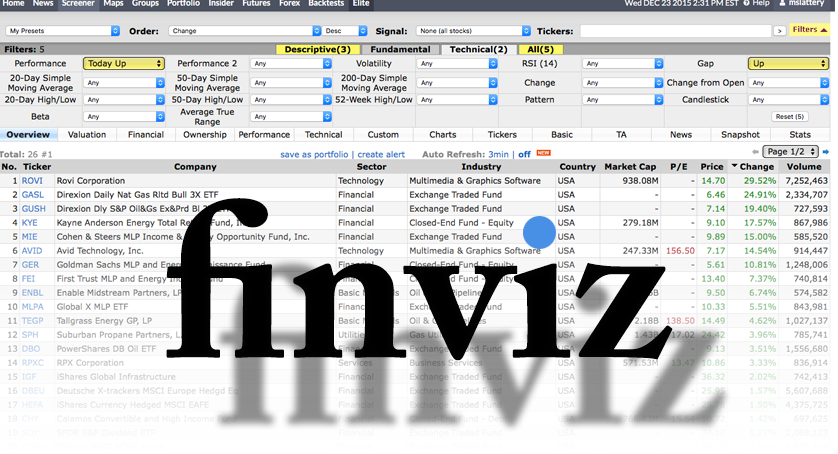Click save as portfolio link
838x454 pixels.
click(x=314, y=154)
